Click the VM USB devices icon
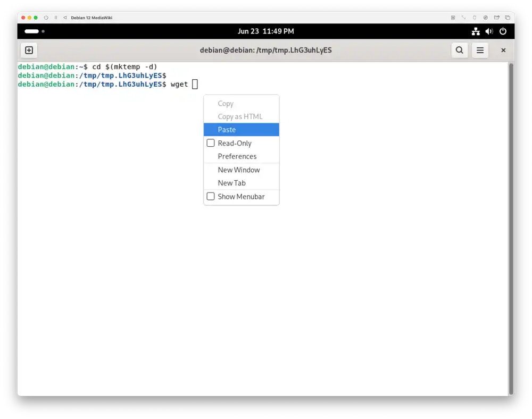 click(475, 18)
